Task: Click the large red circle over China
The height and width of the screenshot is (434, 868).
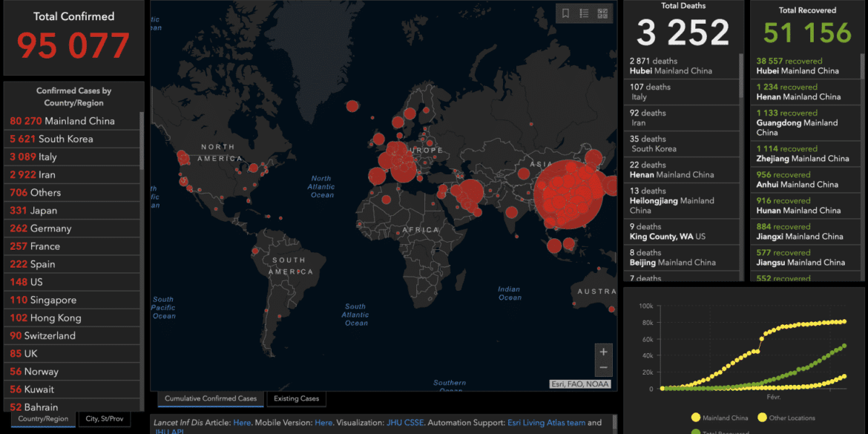Action: pos(570,194)
